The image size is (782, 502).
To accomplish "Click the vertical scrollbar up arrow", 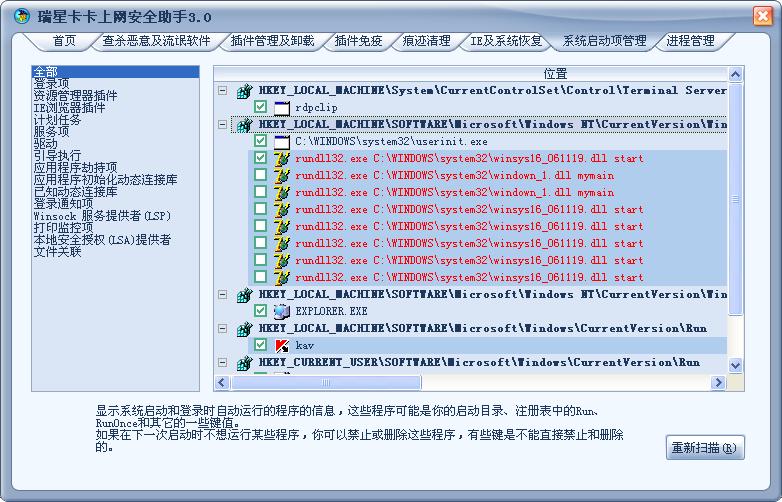I will click(736, 74).
